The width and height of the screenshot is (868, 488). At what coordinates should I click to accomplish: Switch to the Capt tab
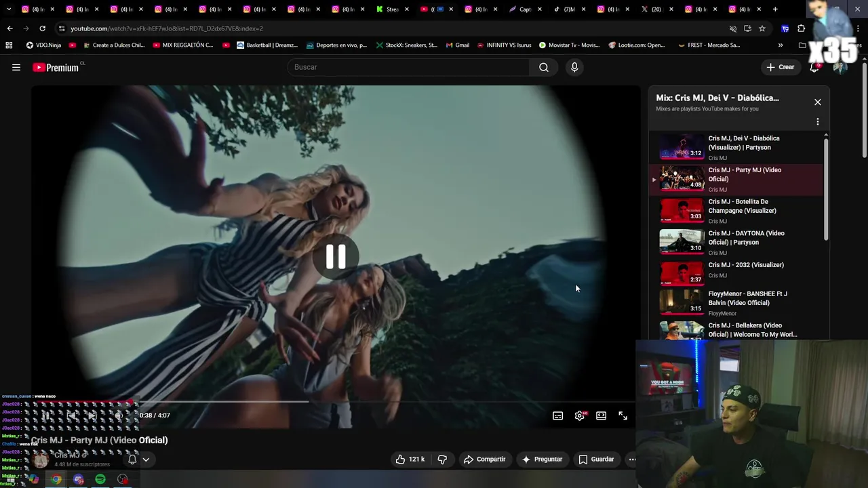526,9
